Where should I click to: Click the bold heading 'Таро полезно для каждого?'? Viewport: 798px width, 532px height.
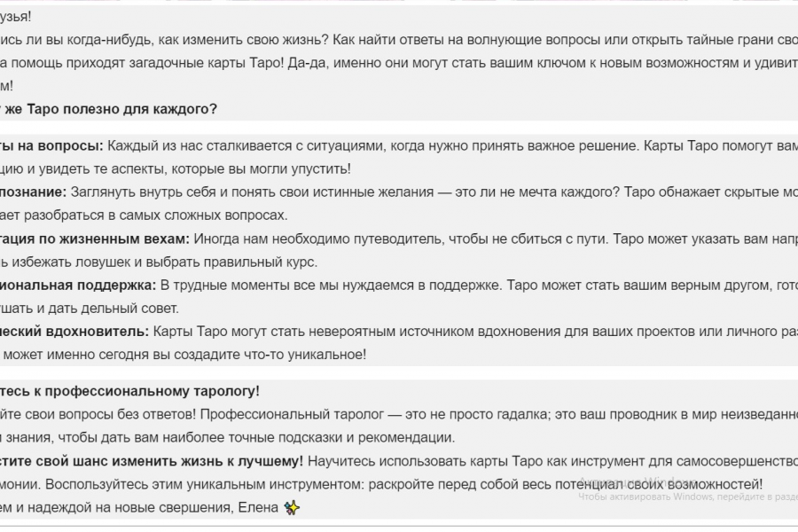pos(122,109)
